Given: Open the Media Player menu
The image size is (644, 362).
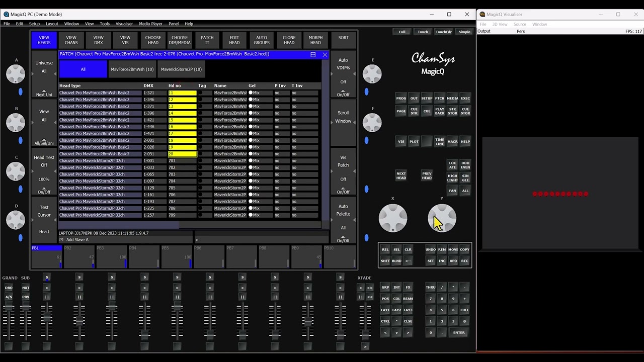Looking at the screenshot, I should (x=150, y=24).
